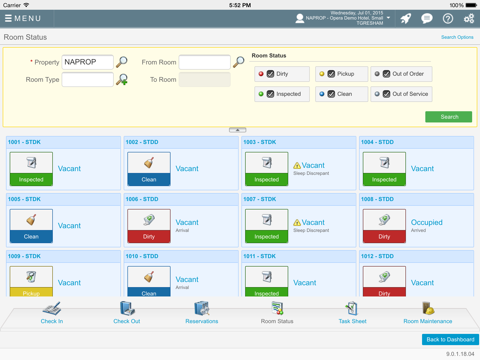Viewport: 480px width, 360px height.
Task: Open Reservations from bottom bar
Action: 202,313
